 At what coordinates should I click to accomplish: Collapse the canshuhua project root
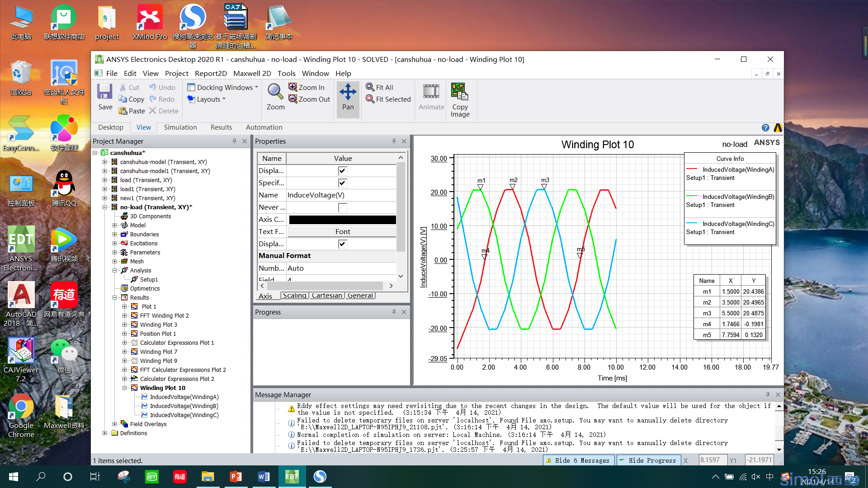click(x=95, y=153)
